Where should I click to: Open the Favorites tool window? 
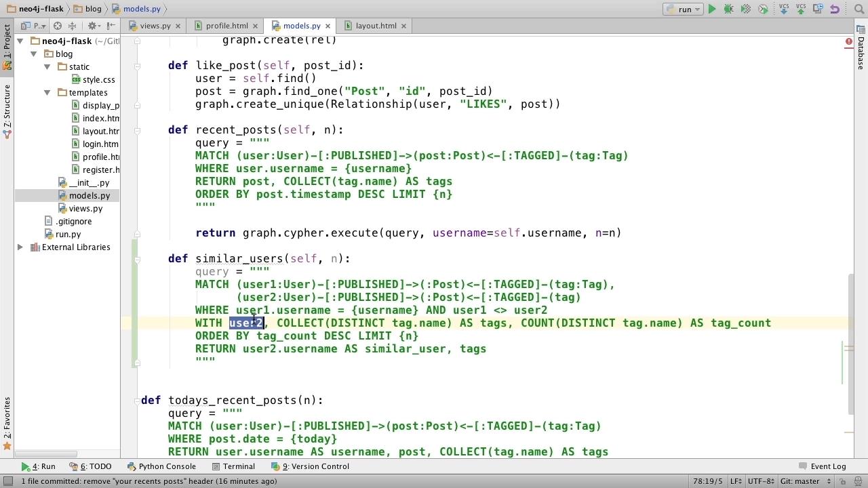click(7, 424)
